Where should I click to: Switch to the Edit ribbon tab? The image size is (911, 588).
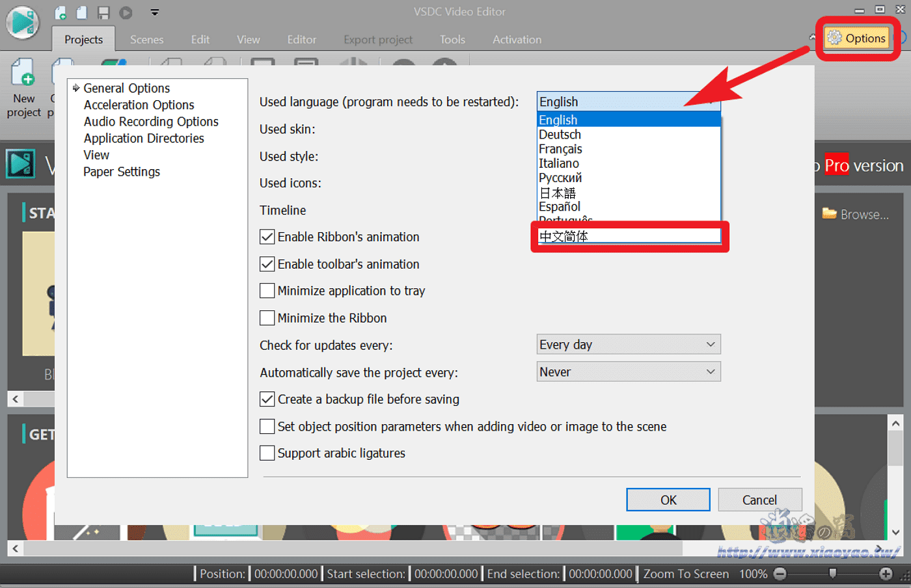200,40
